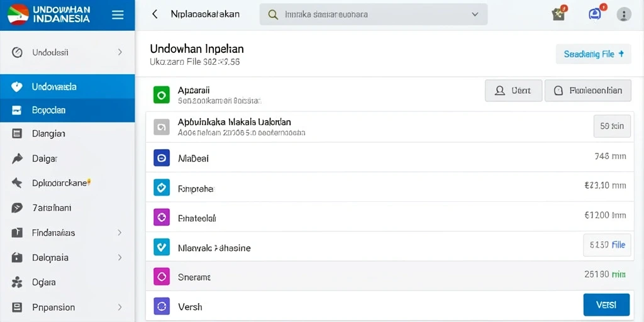Click the Apbuinkaka Makala Ualordan title
This screenshot has height=322, width=644.
[235, 122]
